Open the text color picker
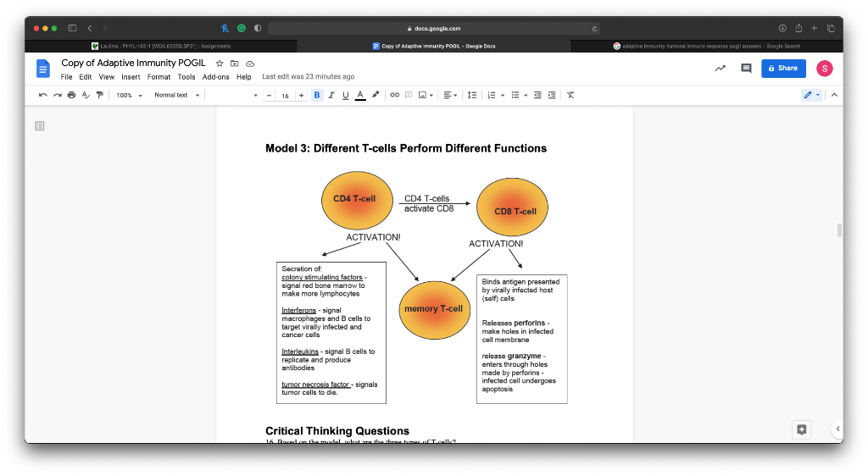Image resolution: width=868 pixels, height=476 pixels. click(x=359, y=95)
